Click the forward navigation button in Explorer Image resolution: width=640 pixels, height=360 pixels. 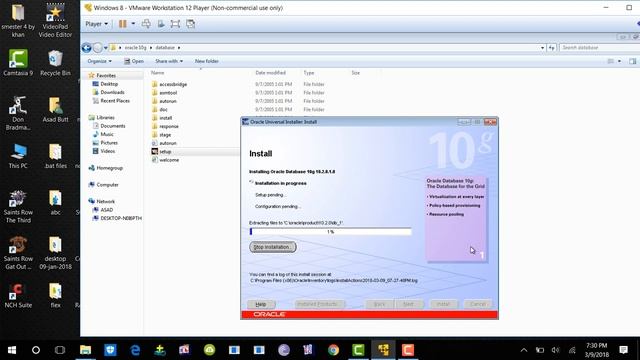pos(98,48)
